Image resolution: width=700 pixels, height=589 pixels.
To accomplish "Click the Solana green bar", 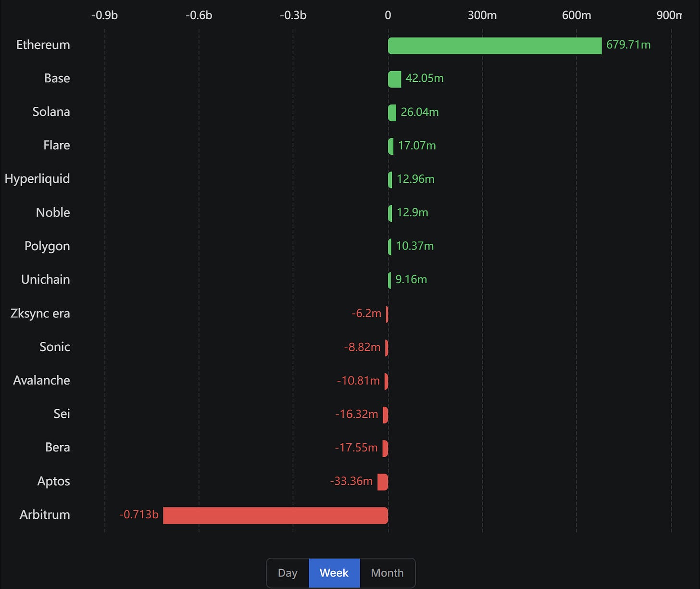I will click(392, 113).
